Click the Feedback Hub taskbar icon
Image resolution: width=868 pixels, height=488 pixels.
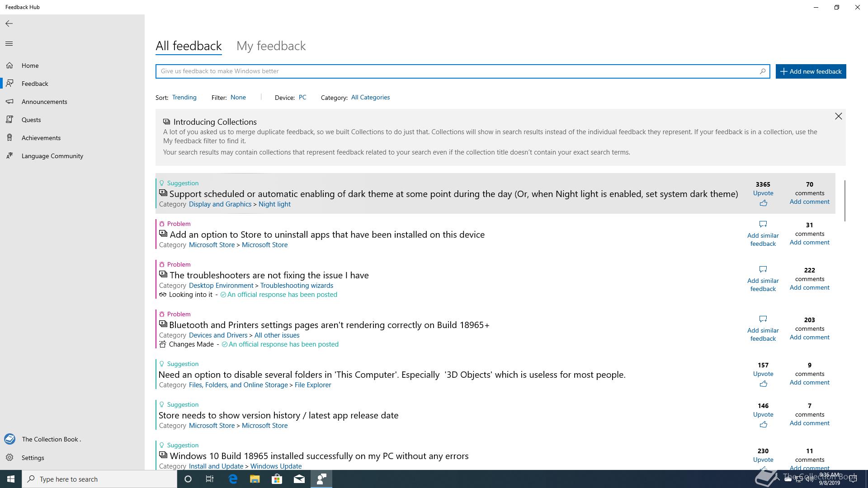(x=321, y=479)
